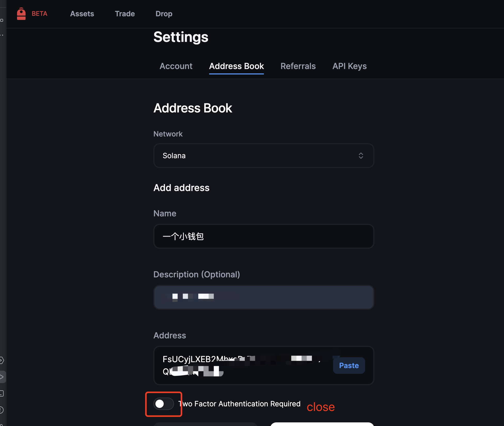504x426 pixels.
Task: Click the small square icon top-left edge
Action: [2, 20]
